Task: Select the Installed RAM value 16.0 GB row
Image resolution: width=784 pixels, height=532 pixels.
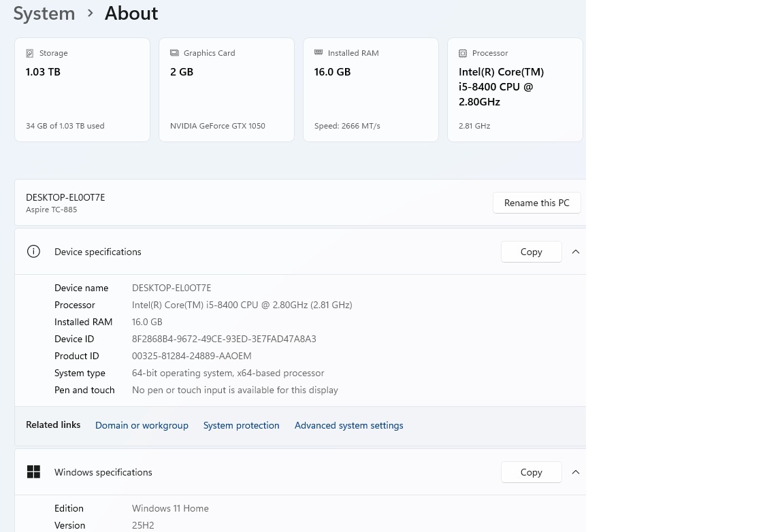Action: 147,322
